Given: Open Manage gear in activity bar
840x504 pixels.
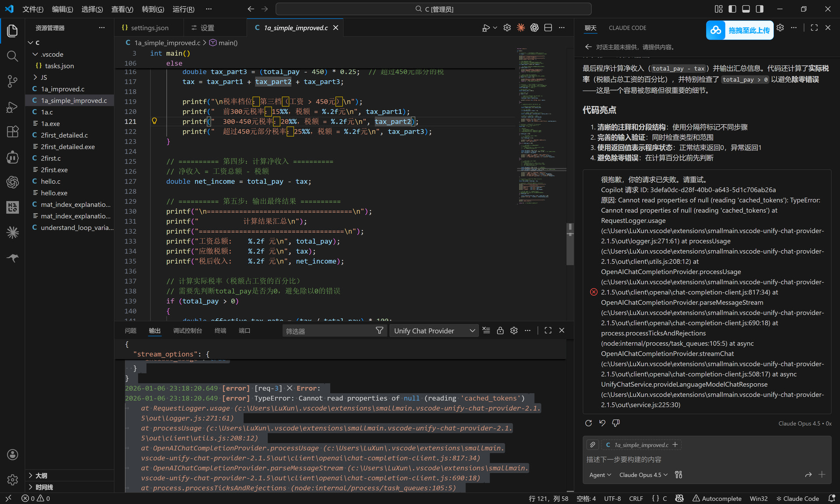Looking at the screenshot, I should coord(12,479).
